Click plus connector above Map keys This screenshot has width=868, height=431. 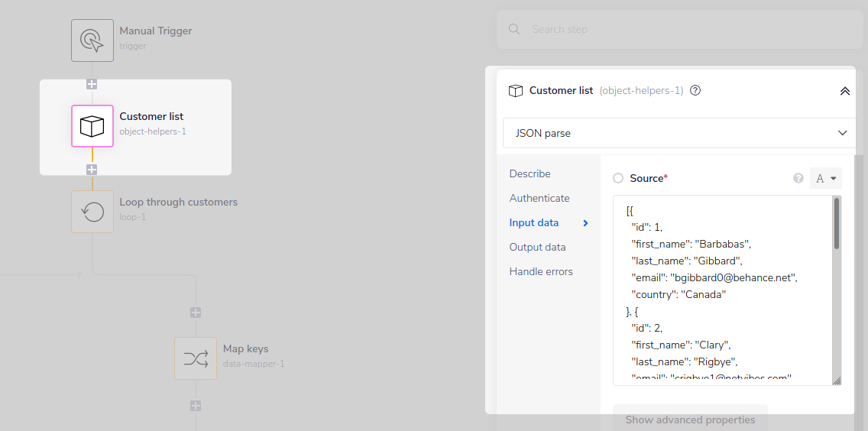point(196,313)
